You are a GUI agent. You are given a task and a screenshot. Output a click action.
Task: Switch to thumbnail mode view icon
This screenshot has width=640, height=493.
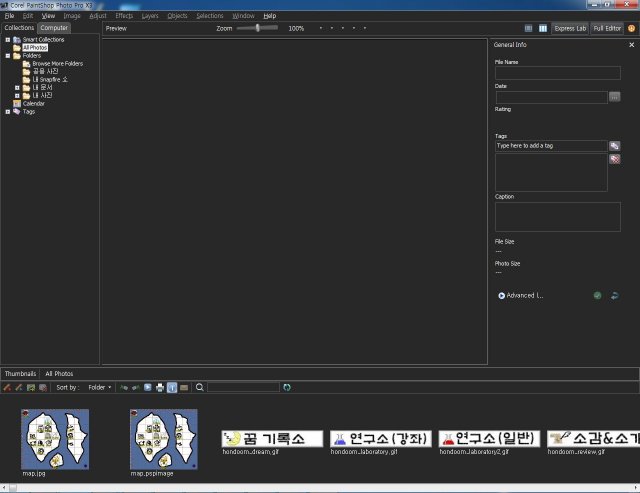coord(528,29)
